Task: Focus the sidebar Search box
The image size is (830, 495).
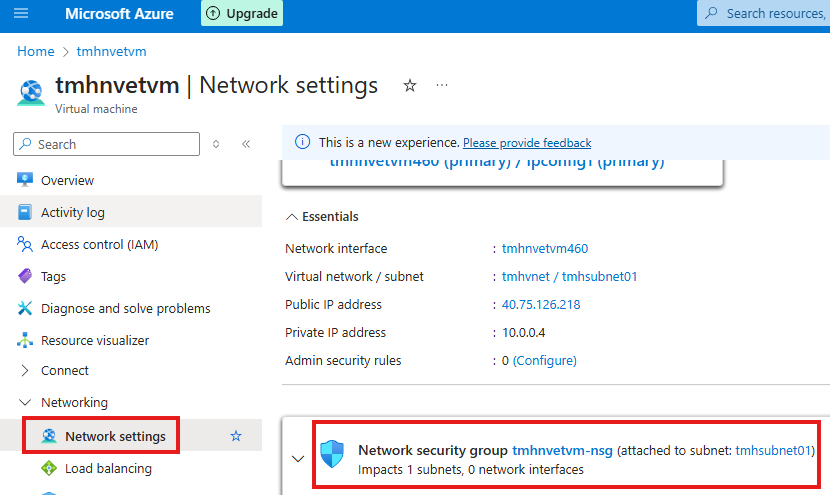Action: point(106,144)
